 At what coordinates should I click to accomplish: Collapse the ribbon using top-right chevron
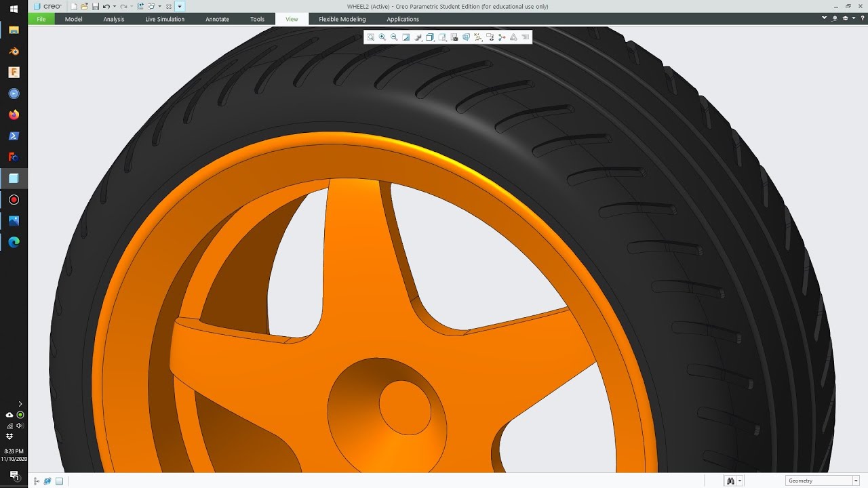coord(825,18)
